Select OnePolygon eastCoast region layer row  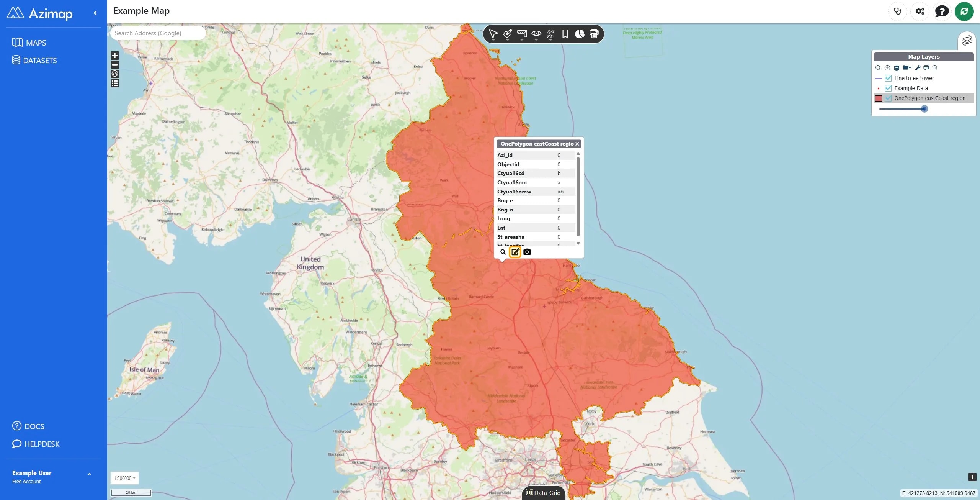(924, 98)
